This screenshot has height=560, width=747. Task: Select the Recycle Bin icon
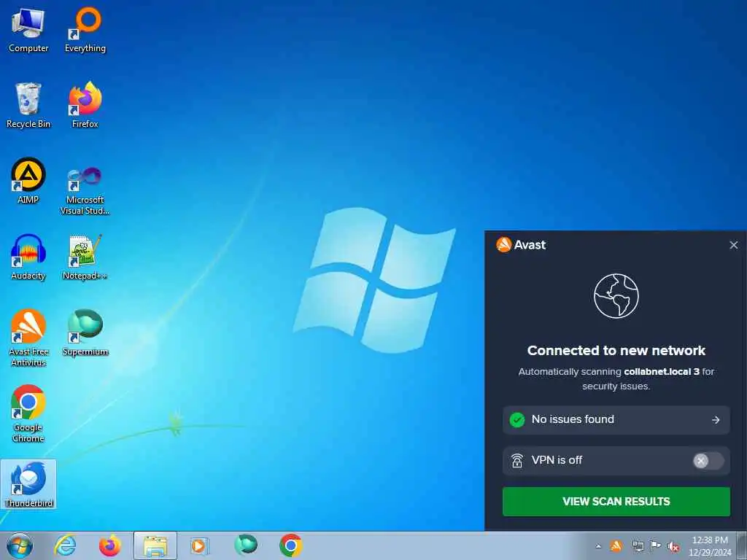28,106
